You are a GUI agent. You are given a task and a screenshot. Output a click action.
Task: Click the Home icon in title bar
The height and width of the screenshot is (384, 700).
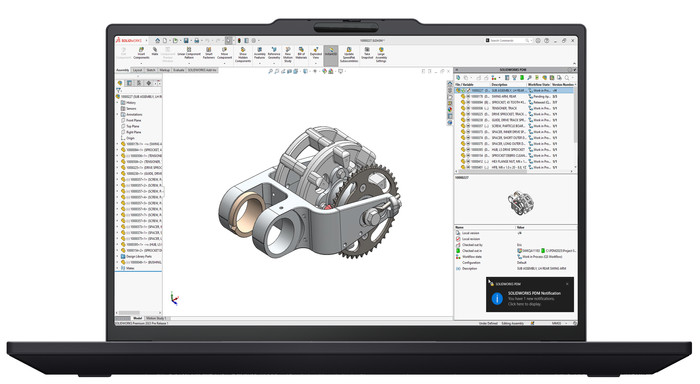pyautogui.click(x=157, y=40)
